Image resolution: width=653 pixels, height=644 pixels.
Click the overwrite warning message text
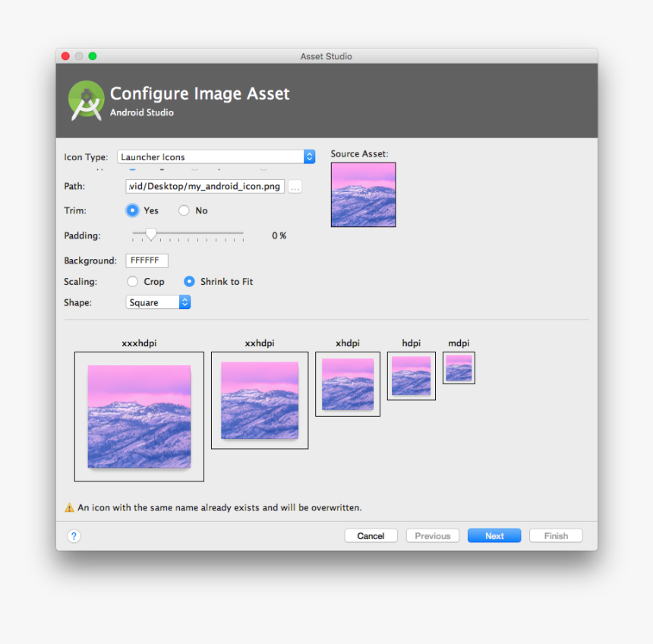click(x=219, y=508)
